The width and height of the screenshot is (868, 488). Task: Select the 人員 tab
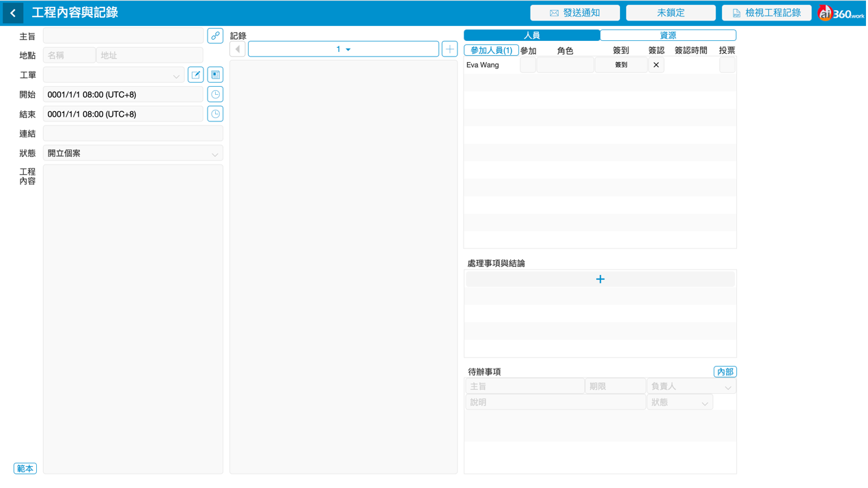[531, 35]
